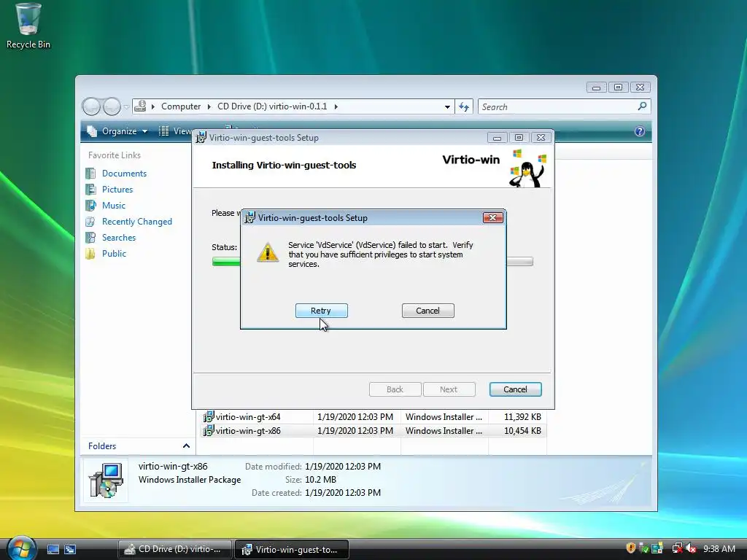747x560 pixels.
Task: Open the Windows Start orb
Action: (x=21, y=548)
